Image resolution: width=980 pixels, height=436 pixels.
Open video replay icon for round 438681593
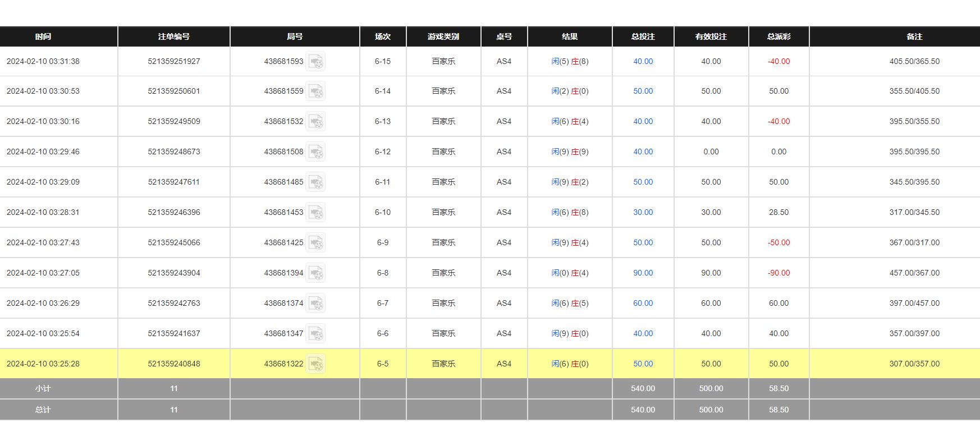tap(315, 61)
